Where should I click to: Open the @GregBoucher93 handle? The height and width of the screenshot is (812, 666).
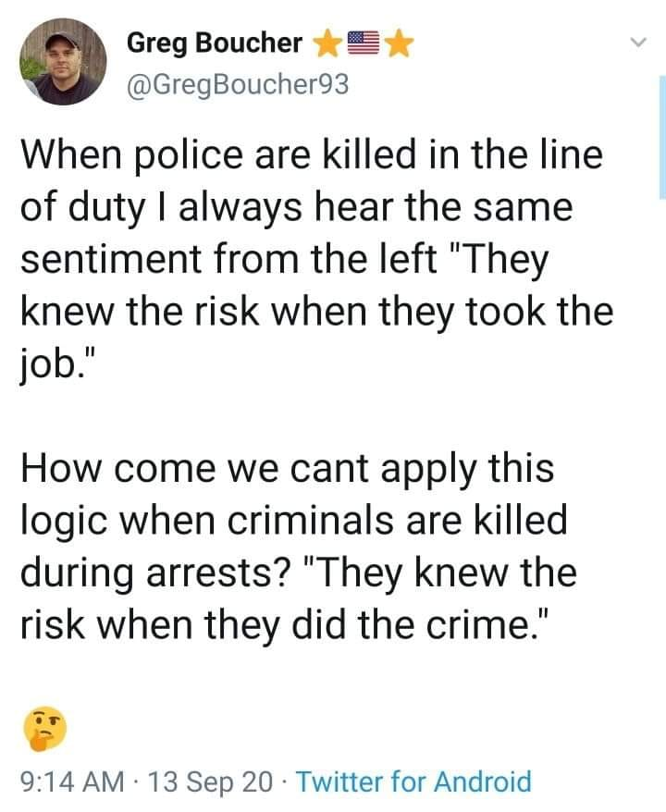pos(238,84)
